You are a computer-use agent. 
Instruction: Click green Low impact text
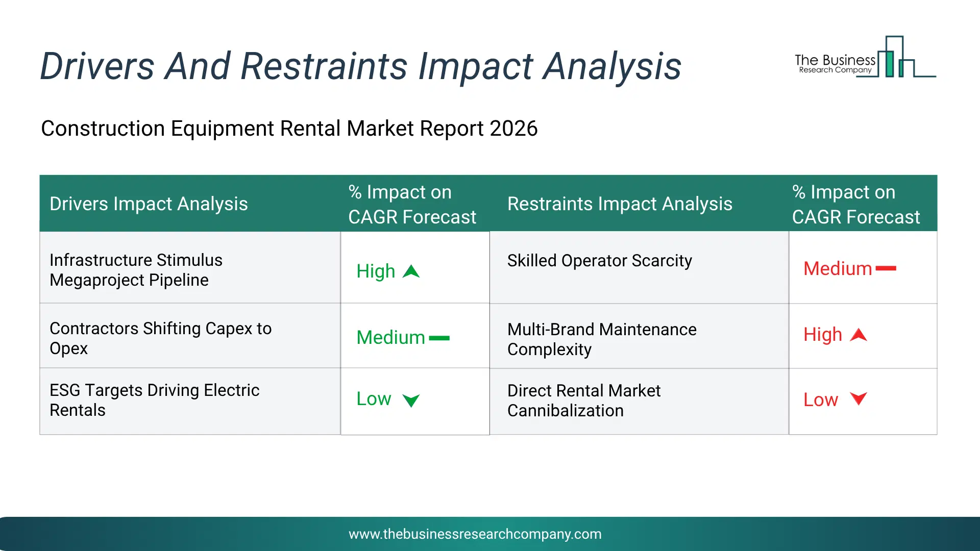pyautogui.click(x=374, y=398)
